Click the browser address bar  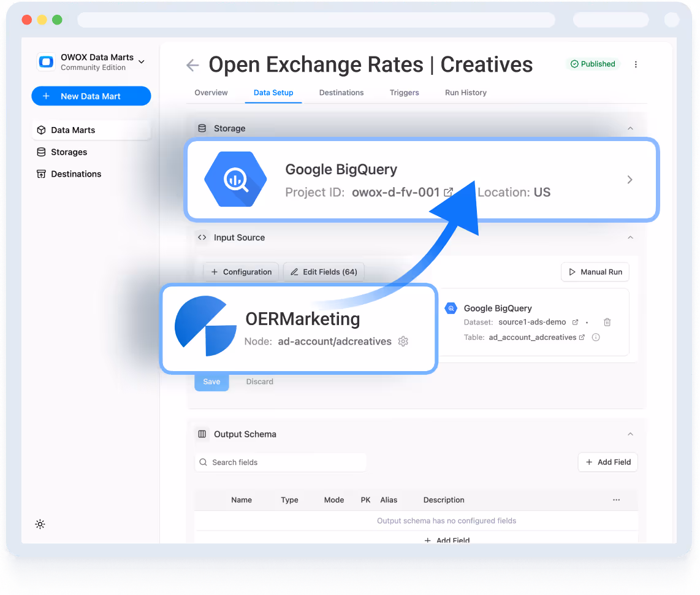(316, 20)
